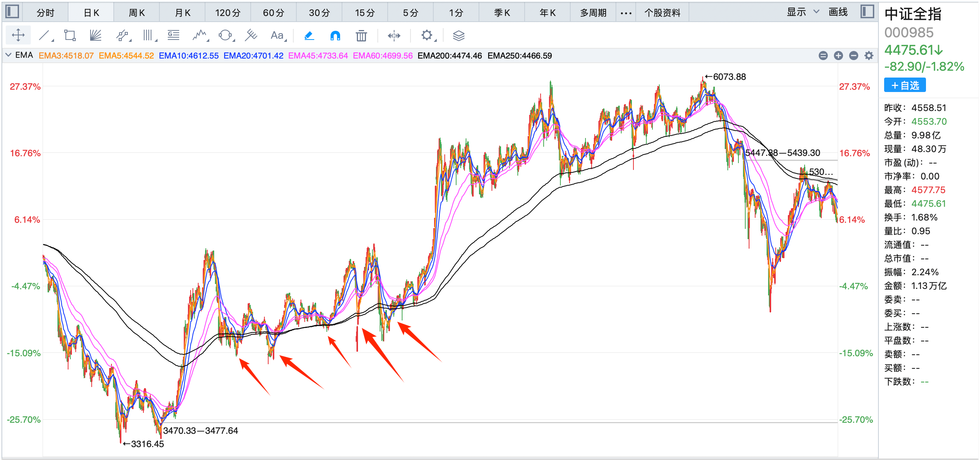This screenshot has height=460, width=980.
Task: Click the +自选 add watchlist button
Action: [905, 85]
